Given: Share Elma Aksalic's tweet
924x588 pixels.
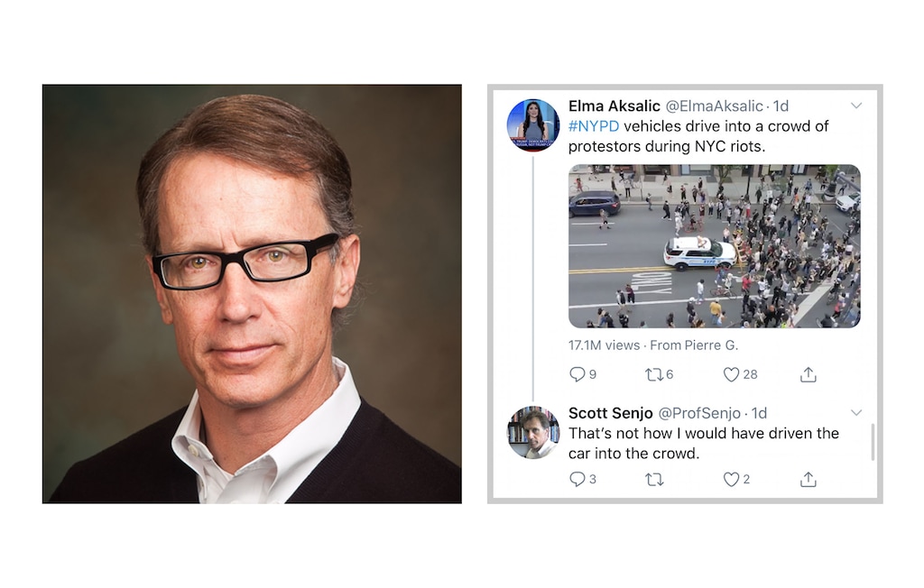Looking at the screenshot, I should tap(808, 374).
